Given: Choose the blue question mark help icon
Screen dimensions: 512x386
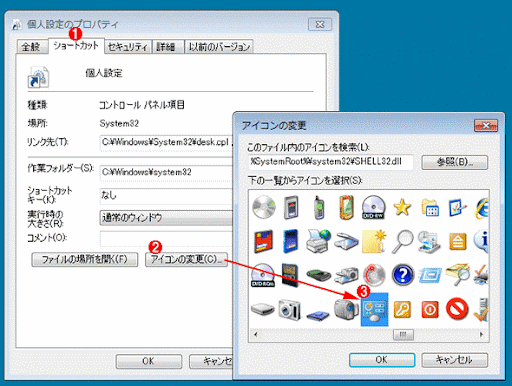Looking at the screenshot, I should [x=403, y=275].
